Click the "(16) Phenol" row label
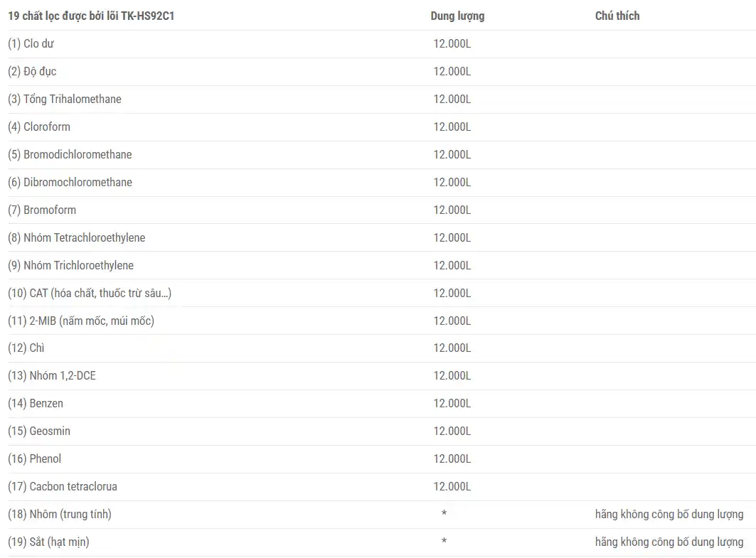 tap(34, 458)
